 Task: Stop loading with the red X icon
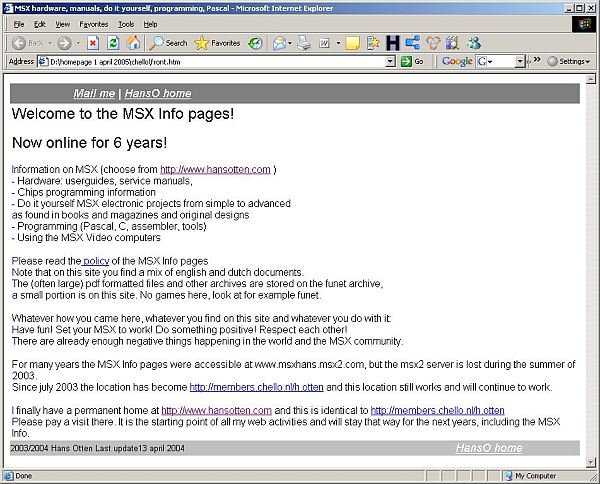pos(93,43)
